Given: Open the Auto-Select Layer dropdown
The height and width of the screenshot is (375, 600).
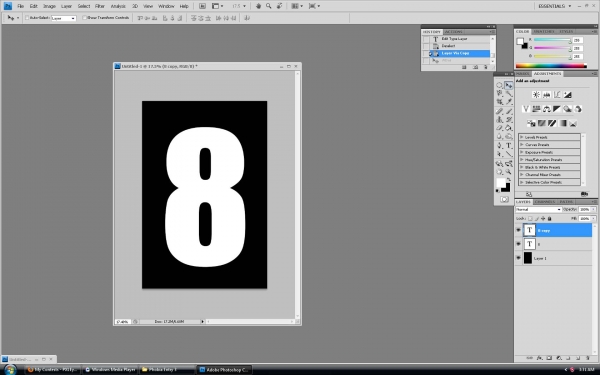Looking at the screenshot, I should tap(64, 18).
